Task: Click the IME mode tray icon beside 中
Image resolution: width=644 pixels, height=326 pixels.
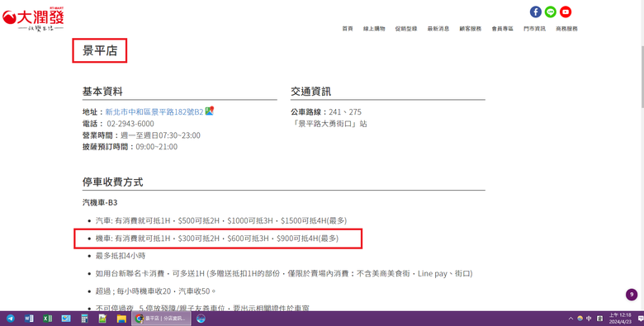Action: (599, 319)
